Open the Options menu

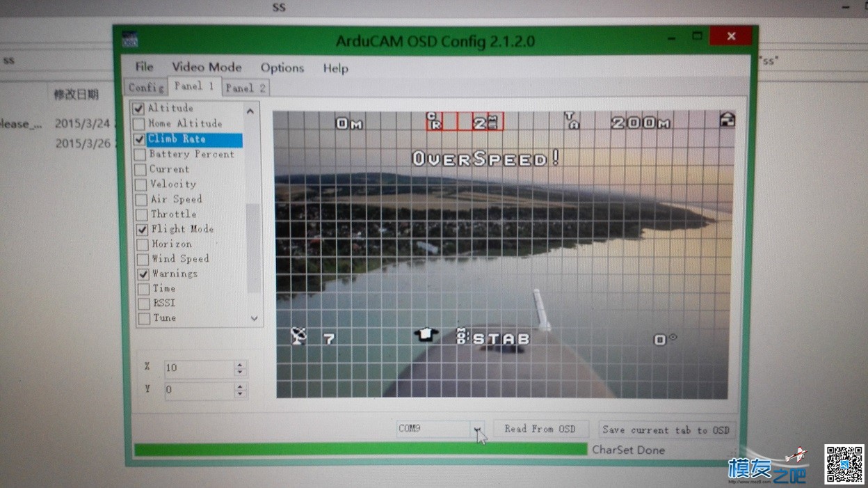tap(282, 68)
